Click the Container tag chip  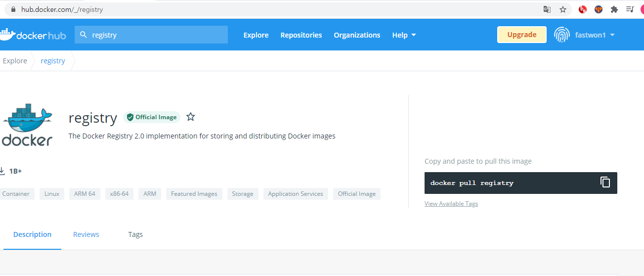coord(16,194)
